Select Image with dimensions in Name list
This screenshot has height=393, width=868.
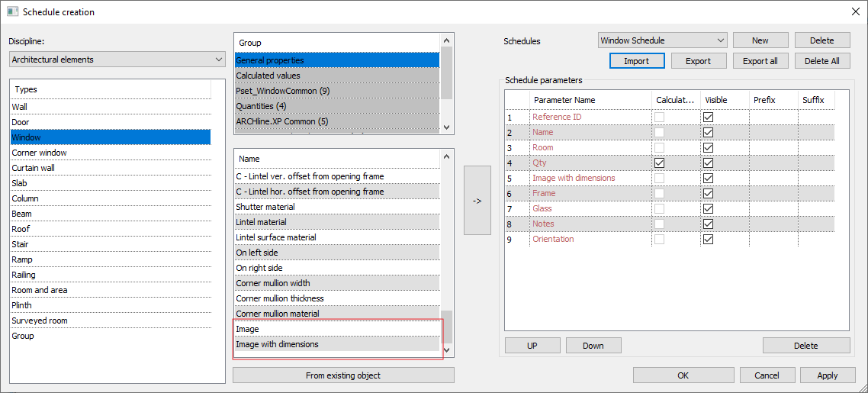(x=336, y=344)
